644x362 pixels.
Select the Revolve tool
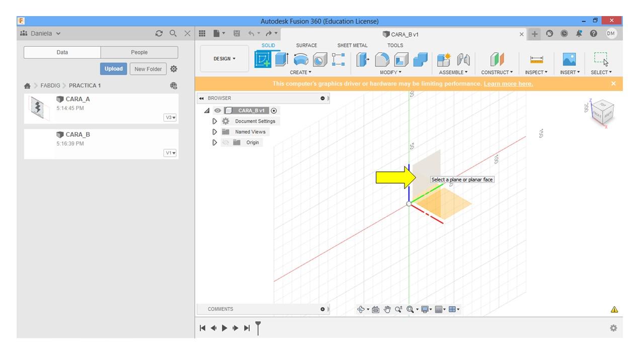pos(301,59)
